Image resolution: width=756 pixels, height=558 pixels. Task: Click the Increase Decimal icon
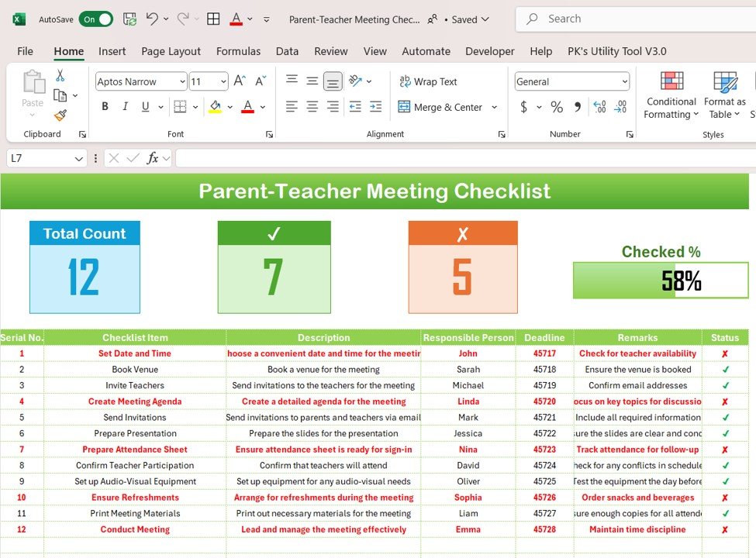click(x=600, y=107)
